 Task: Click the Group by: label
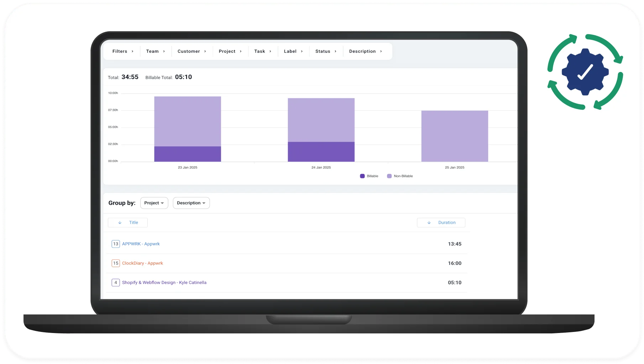(x=122, y=203)
